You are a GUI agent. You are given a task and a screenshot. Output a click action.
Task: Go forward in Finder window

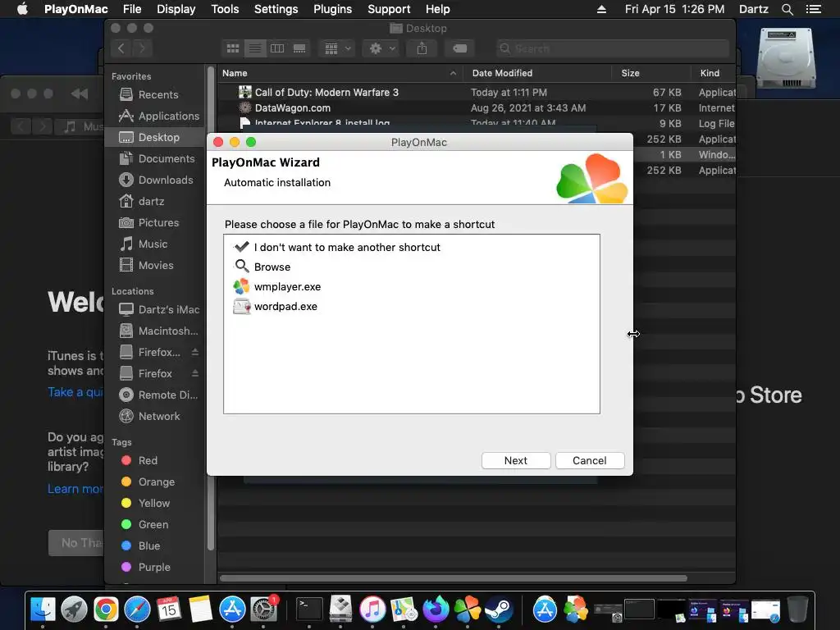point(142,48)
